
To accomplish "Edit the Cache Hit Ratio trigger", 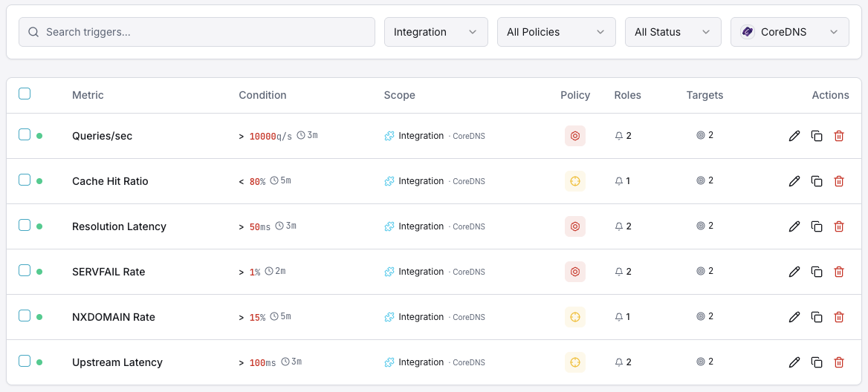I will pos(794,181).
